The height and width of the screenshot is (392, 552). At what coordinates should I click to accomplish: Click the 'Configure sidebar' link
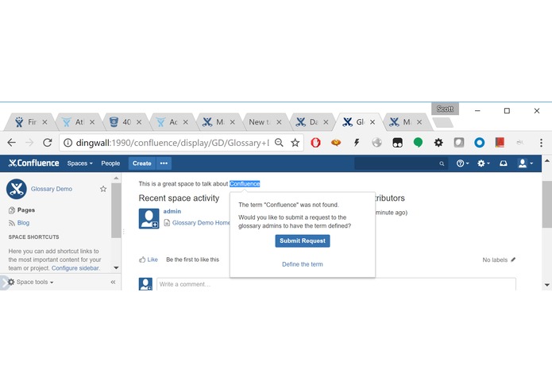click(x=75, y=268)
